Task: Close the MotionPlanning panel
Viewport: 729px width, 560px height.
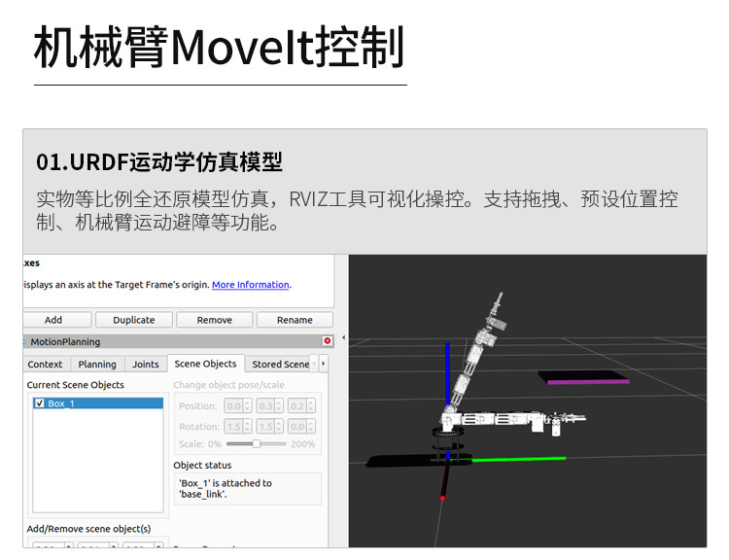Action: 328,341
